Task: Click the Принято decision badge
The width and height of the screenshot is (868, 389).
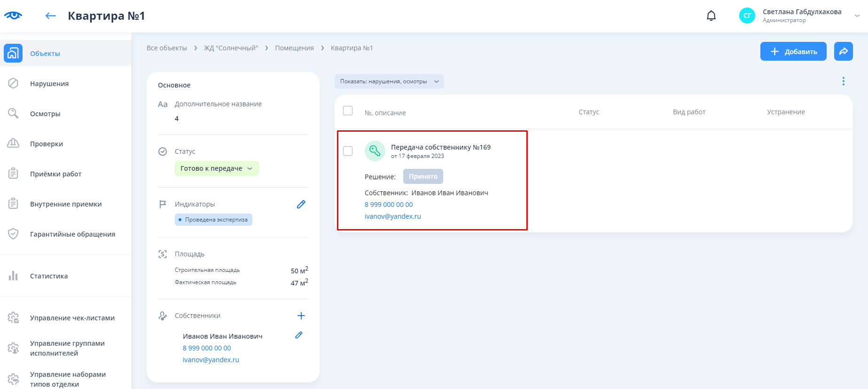Action: point(423,176)
